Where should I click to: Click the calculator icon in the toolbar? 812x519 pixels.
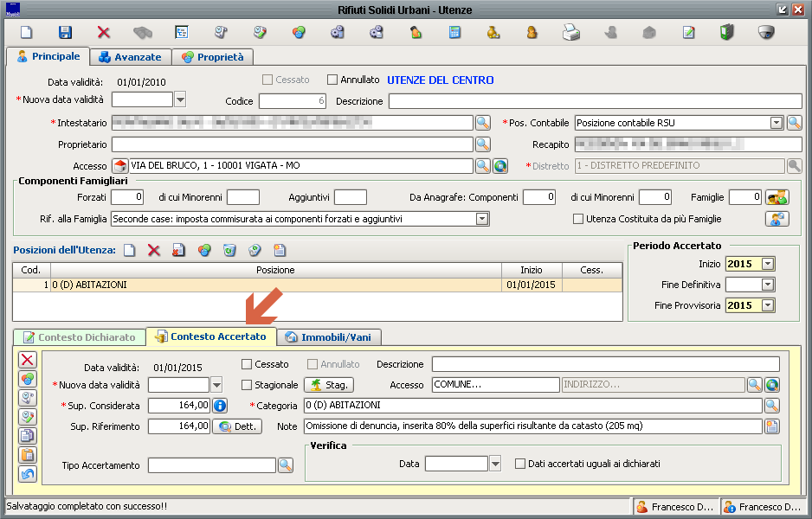pos(454,33)
